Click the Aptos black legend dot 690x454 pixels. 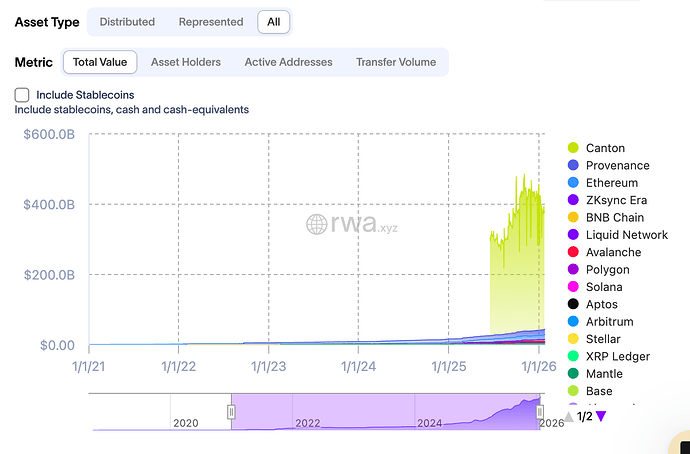(573, 304)
